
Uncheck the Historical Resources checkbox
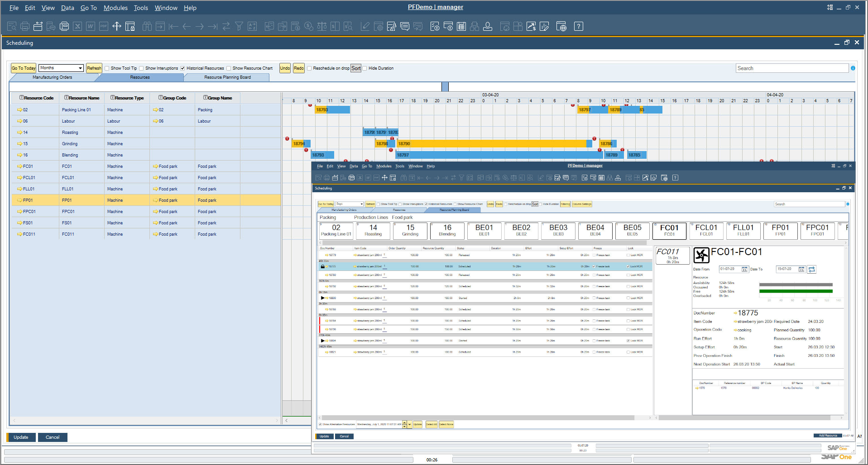[x=183, y=68]
